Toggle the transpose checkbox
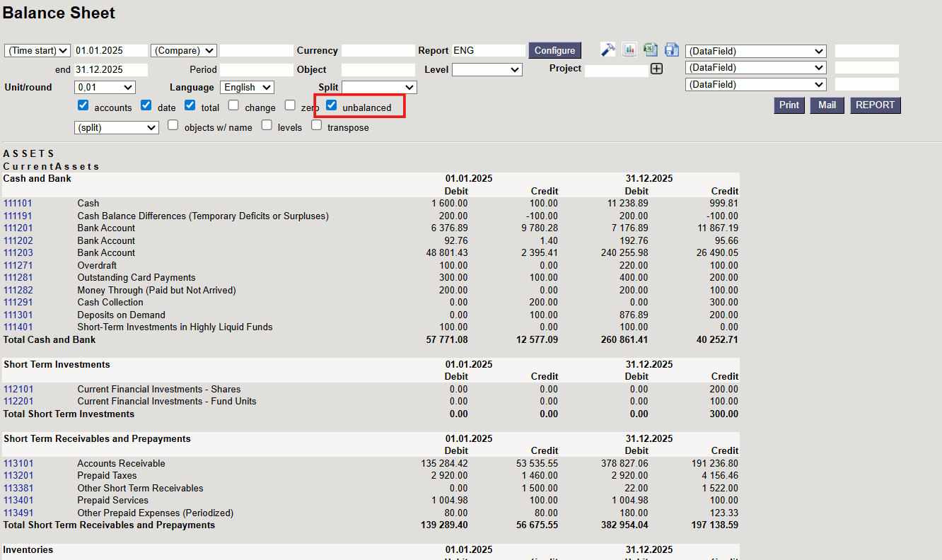The width and height of the screenshot is (942, 560). 316,125
